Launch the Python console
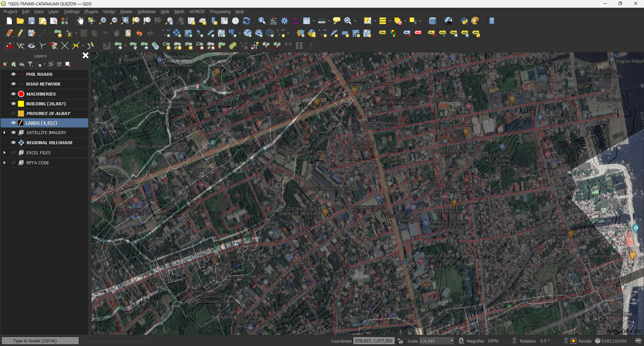 click(464, 21)
